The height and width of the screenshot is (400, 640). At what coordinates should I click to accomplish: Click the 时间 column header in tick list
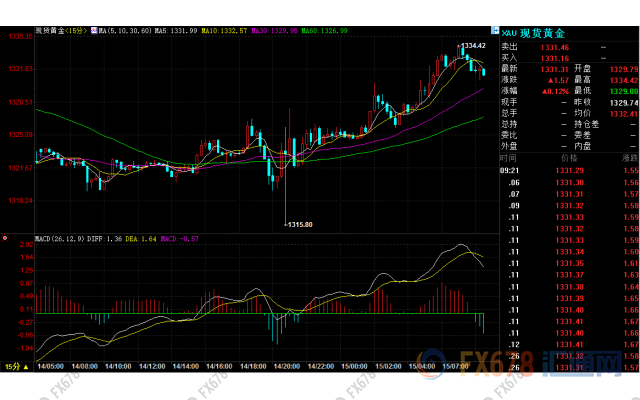click(x=509, y=158)
